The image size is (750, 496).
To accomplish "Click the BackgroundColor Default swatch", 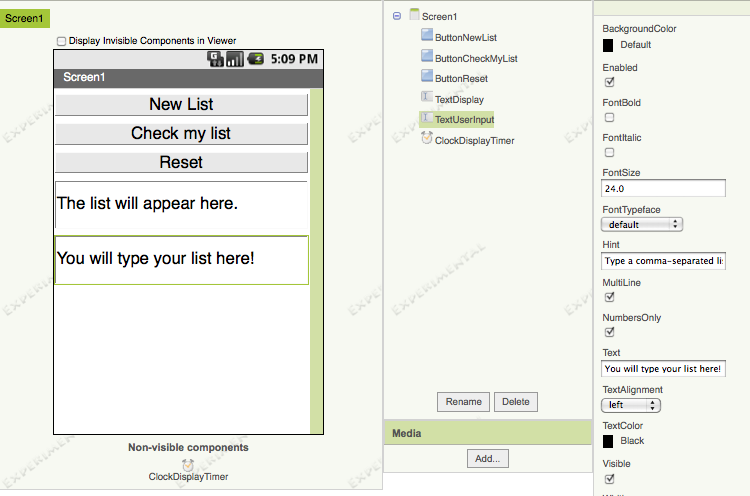I will coord(608,45).
